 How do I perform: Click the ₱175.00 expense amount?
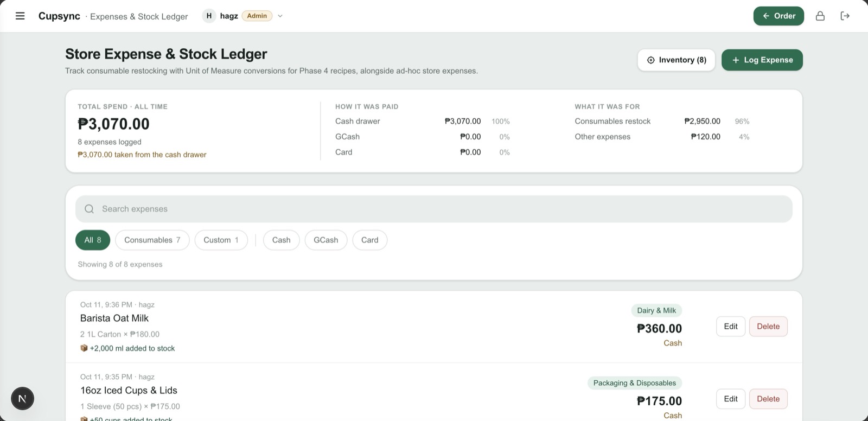click(659, 401)
